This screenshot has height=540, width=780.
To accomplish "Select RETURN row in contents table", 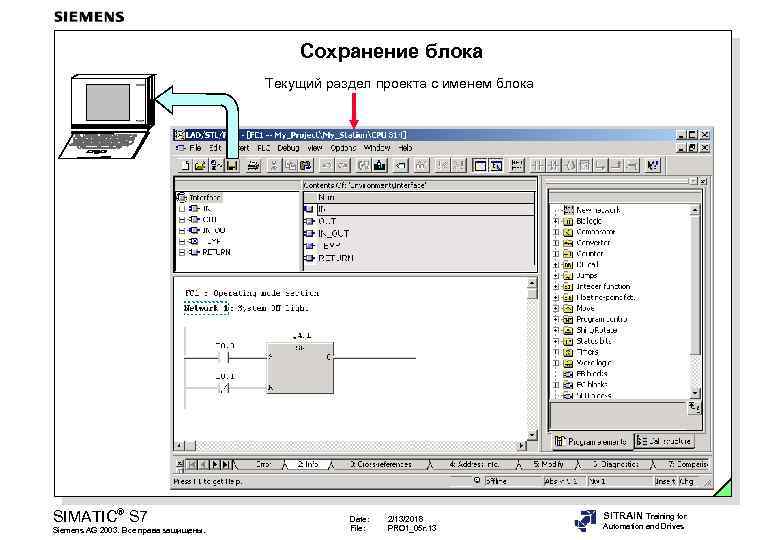I will pos(419,258).
